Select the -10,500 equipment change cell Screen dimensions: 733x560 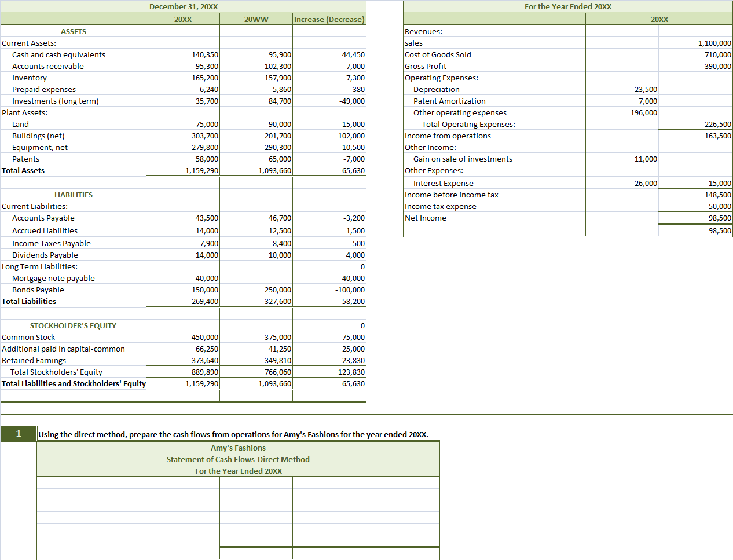pyautogui.click(x=352, y=147)
